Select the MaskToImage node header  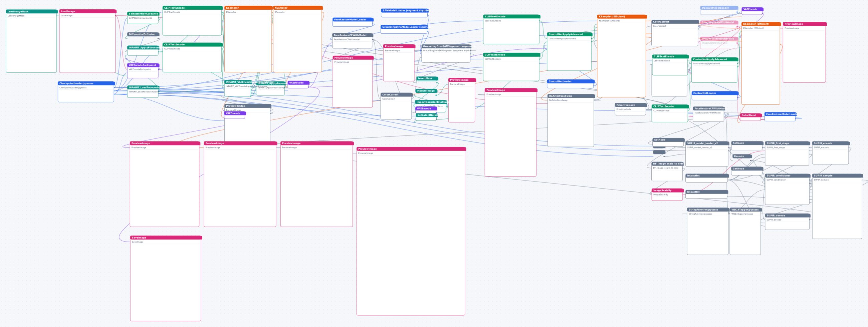pos(427,91)
